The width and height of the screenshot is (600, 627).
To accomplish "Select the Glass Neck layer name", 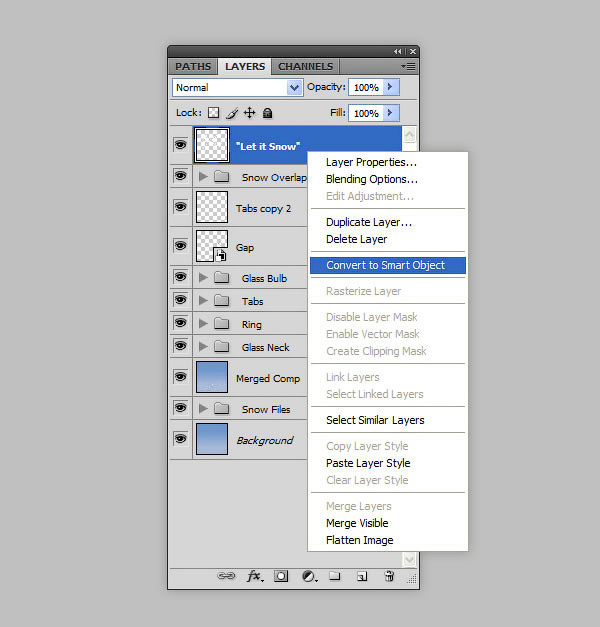I will pyautogui.click(x=266, y=347).
